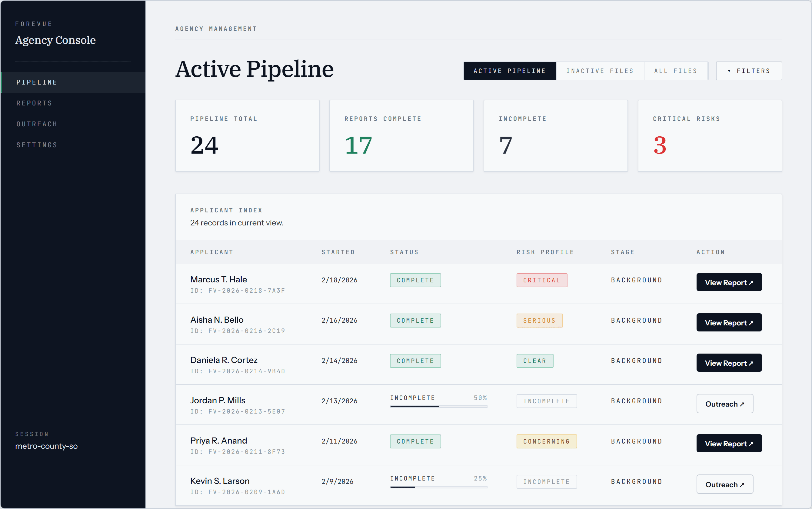Click ID FV-2026-0213-5E07
812x509 pixels.
coord(238,411)
